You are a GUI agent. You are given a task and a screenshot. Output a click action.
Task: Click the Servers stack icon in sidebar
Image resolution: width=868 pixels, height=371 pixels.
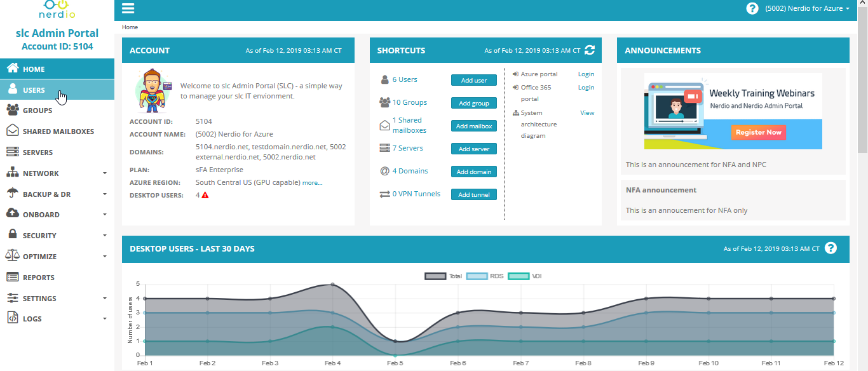pyautogui.click(x=12, y=152)
